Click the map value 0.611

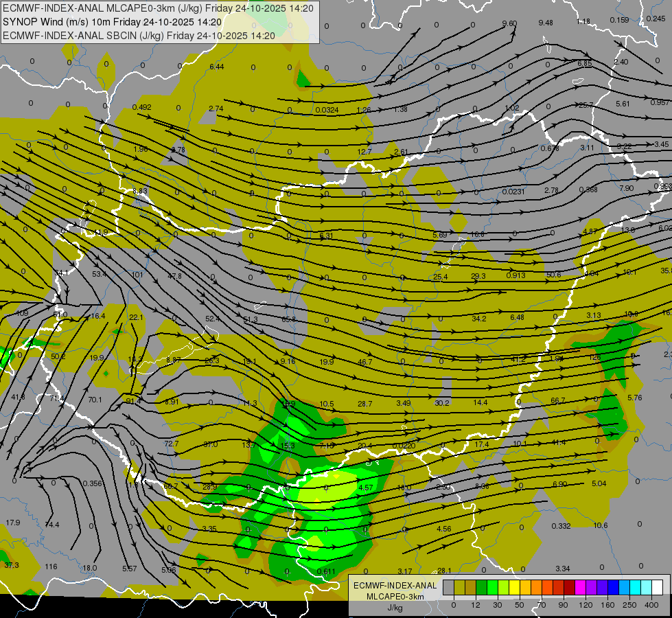[326, 572]
